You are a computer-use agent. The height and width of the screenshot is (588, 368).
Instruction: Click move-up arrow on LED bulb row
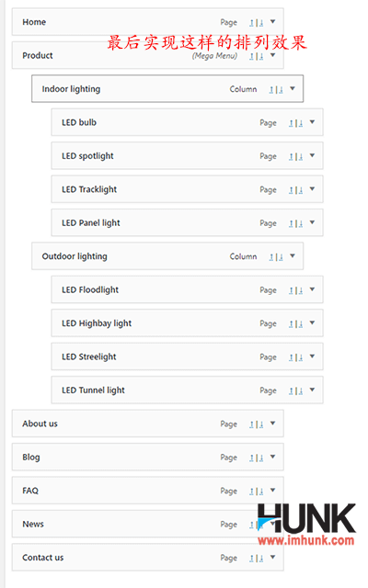click(291, 123)
